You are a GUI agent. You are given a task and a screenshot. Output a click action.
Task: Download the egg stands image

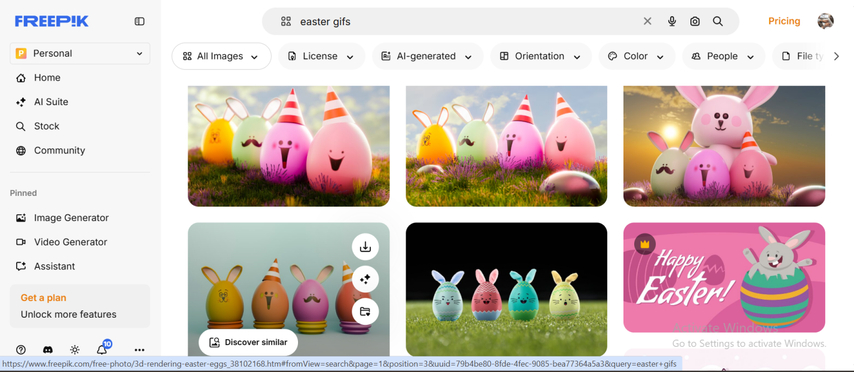click(365, 247)
